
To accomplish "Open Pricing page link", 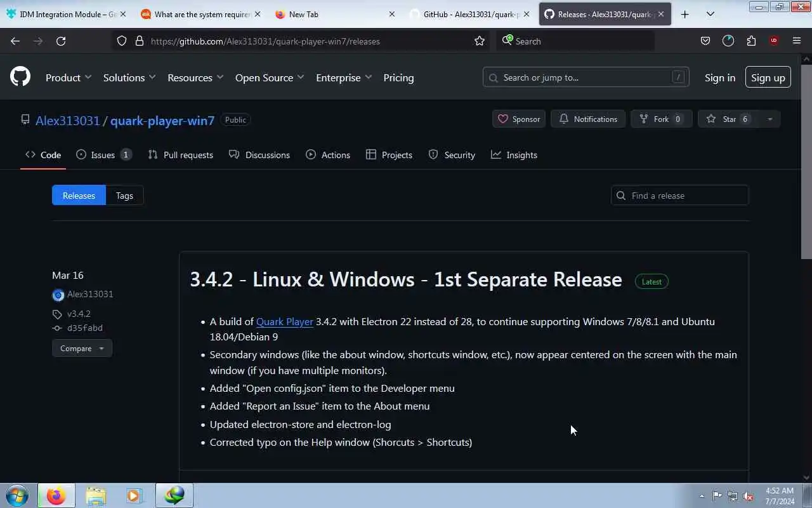I will 398,77.
